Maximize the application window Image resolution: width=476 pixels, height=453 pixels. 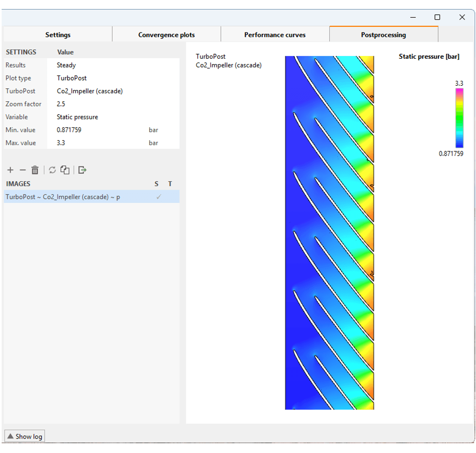pyautogui.click(x=437, y=17)
